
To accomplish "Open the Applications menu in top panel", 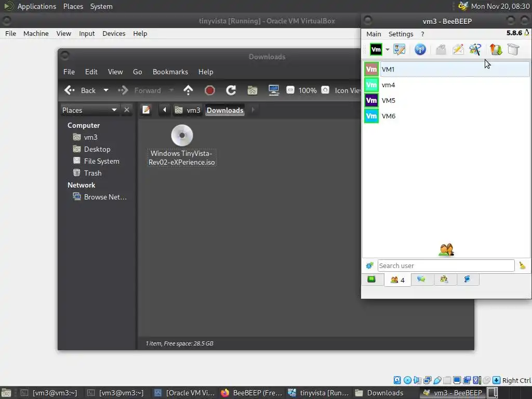I will [37, 6].
